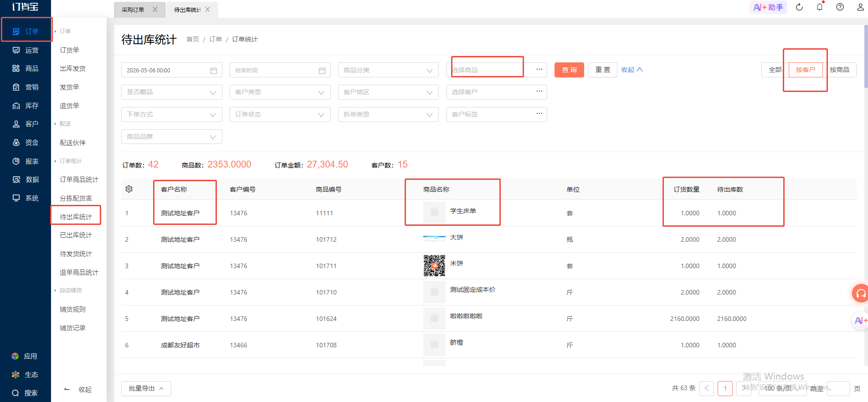868x402 pixels.
Task: Close the 待出库统计 tab
Action: tap(208, 10)
